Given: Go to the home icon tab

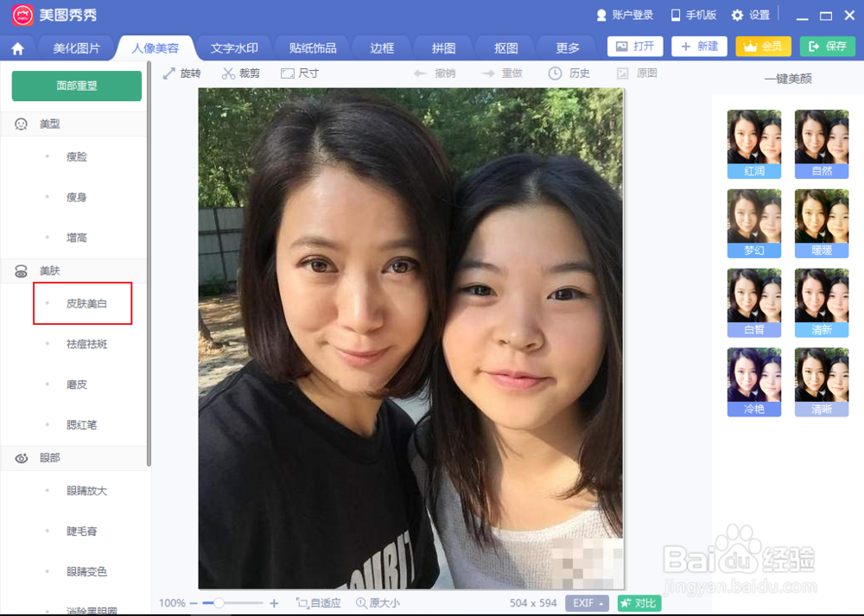Looking at the screenshot, I should [x=17, y=48].
